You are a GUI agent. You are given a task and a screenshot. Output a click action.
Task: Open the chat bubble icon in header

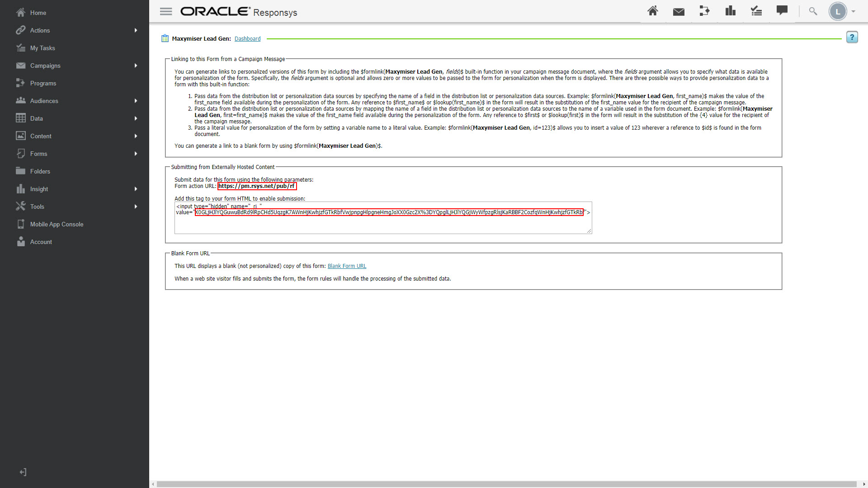[x=782, y=10]
